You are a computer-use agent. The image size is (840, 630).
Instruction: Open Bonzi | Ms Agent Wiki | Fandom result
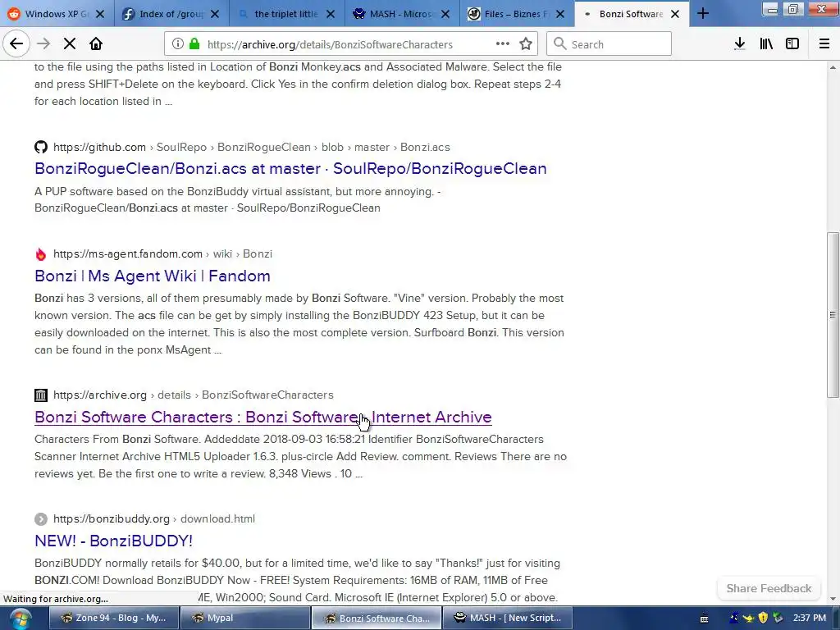[152, 276]
